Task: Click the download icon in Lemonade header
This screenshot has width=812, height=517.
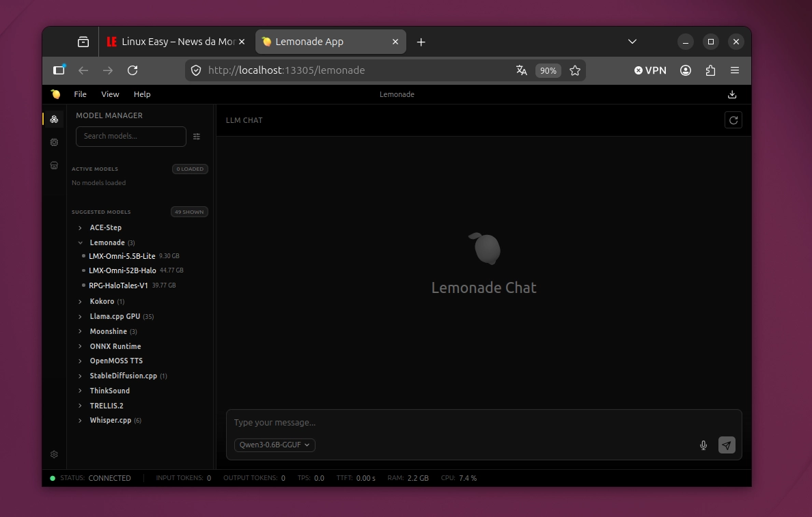Action: click(x=731, y=94)
